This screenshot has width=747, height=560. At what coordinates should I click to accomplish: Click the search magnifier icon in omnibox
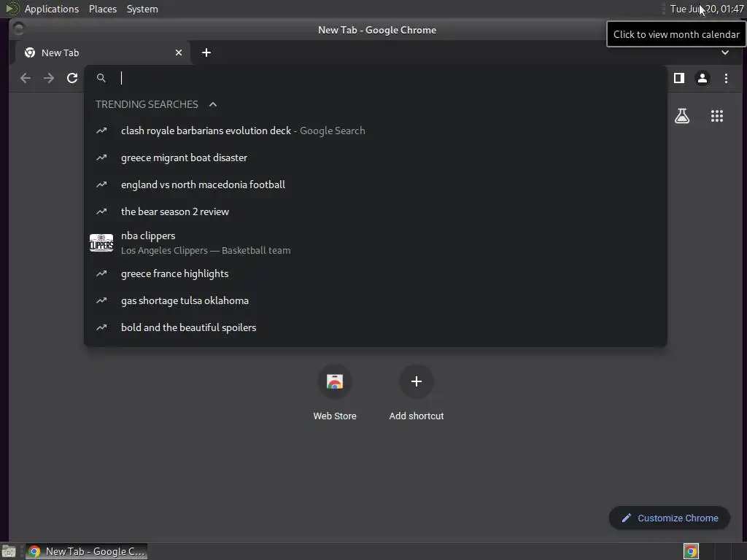tap(101, 78)
